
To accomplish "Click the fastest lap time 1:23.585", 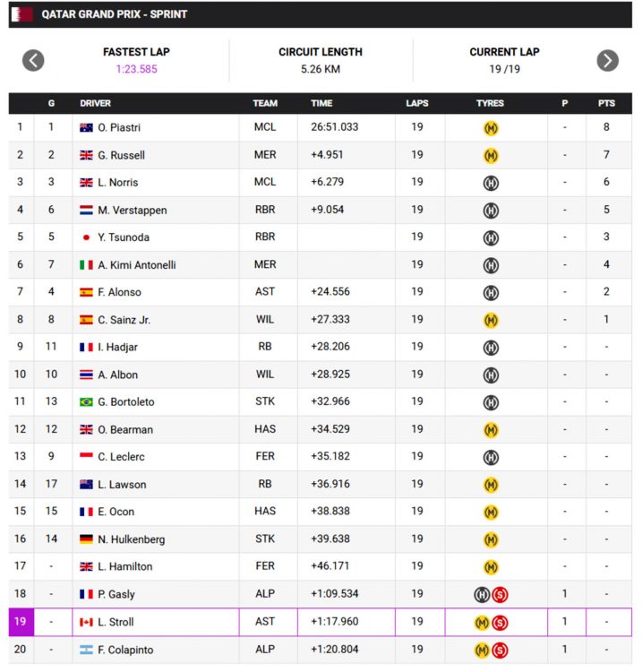I will [136, 69].
